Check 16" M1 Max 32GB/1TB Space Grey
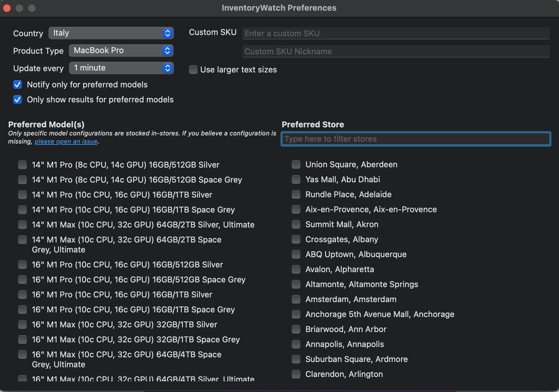The height and width of the screenshot is (392, 559). coord(22,340)
